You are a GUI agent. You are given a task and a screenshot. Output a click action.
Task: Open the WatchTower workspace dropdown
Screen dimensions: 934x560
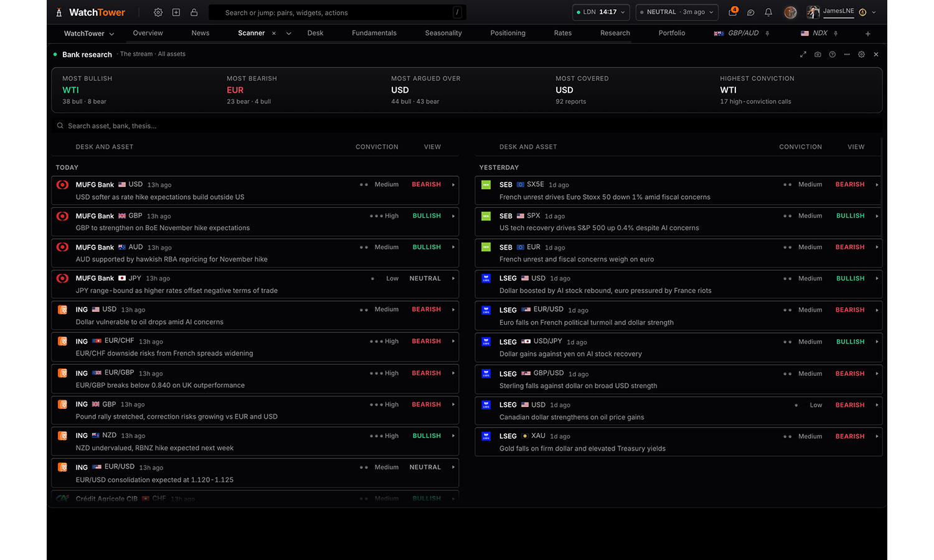coord(89,34)
